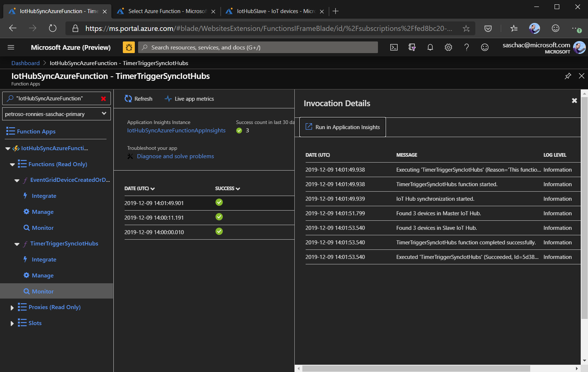Reload the browser page
Viewport: 588px width, 372px height.
pyautogui.click(x=53, y=28)
